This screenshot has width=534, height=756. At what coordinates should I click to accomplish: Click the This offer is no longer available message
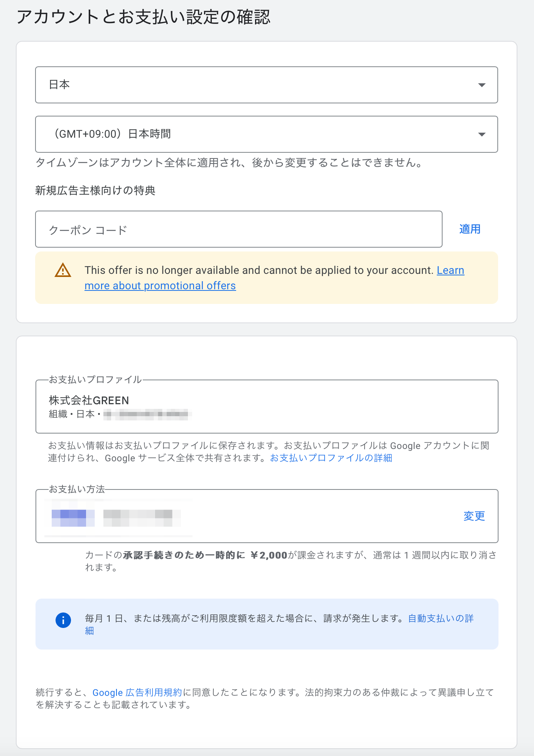(259, 270)
